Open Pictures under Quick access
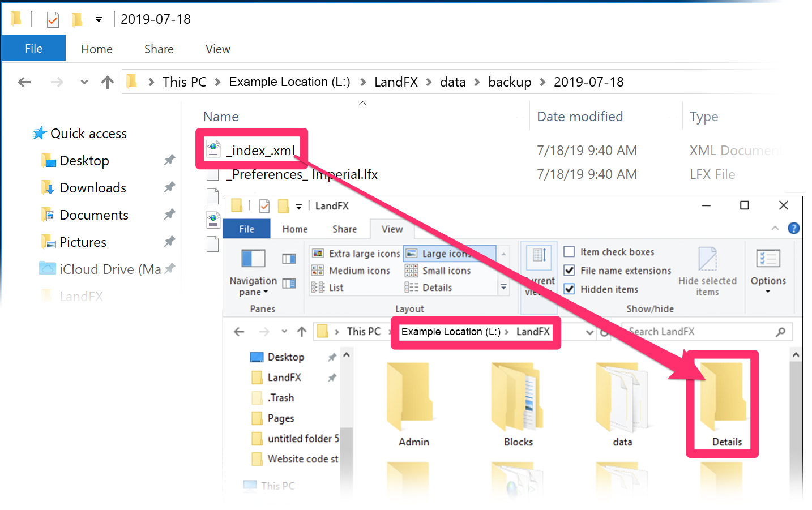The height and width of the screenshot is (510, 812). [83, 242]
